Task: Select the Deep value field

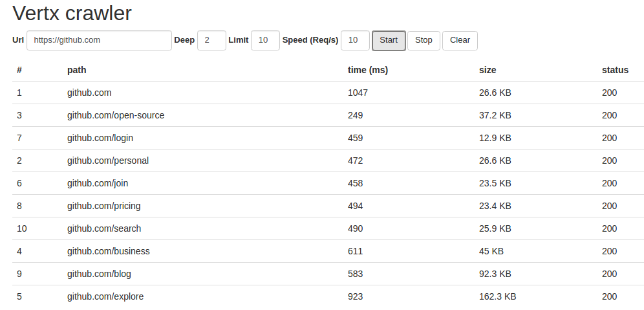Action: coord(211,40)
